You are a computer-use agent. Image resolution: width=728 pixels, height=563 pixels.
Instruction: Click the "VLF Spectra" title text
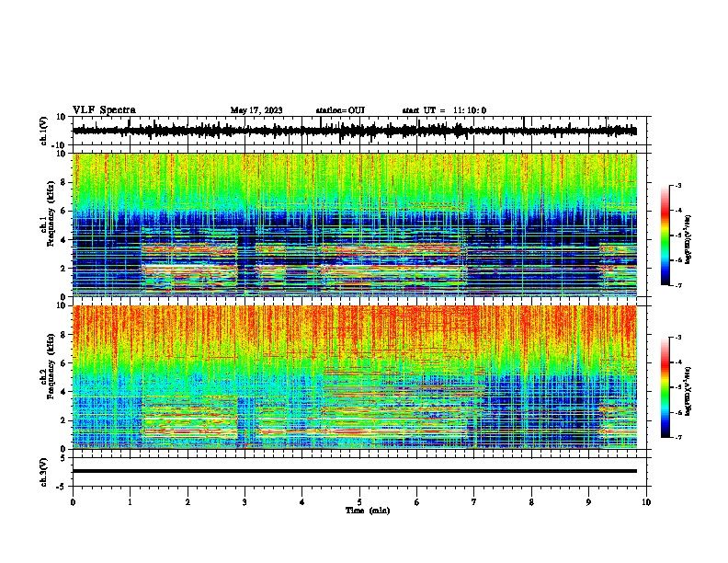coord(104,110)
